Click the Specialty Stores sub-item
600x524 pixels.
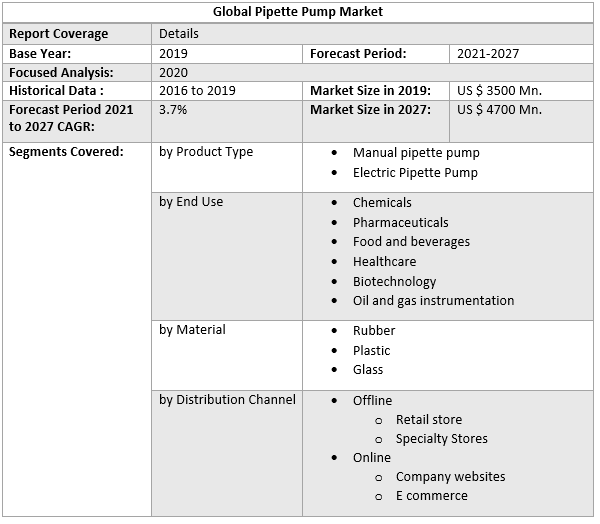click(442, 439)
